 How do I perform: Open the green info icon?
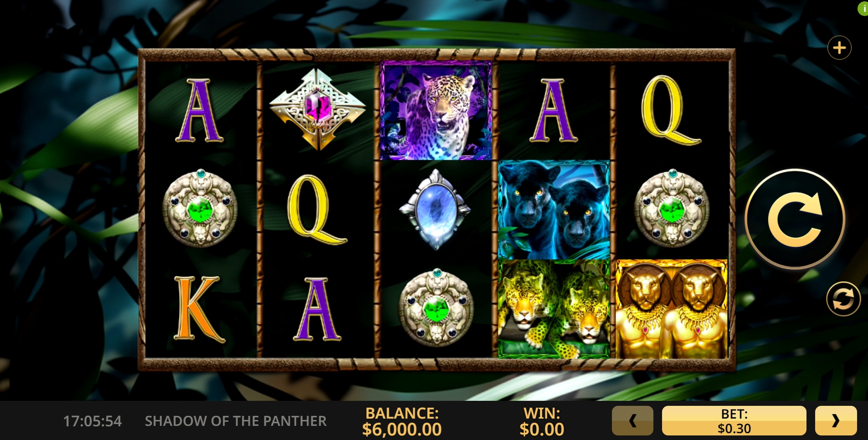click(x=863, y=8)
